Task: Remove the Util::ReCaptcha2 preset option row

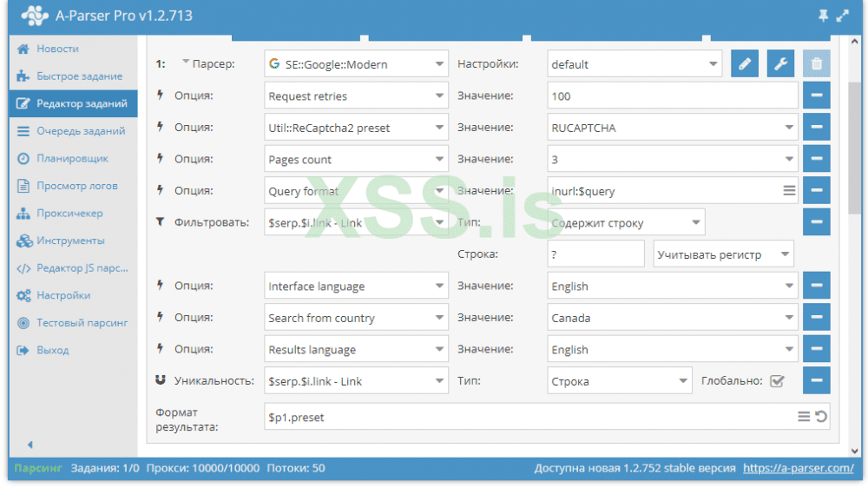Action: [817, 127]
